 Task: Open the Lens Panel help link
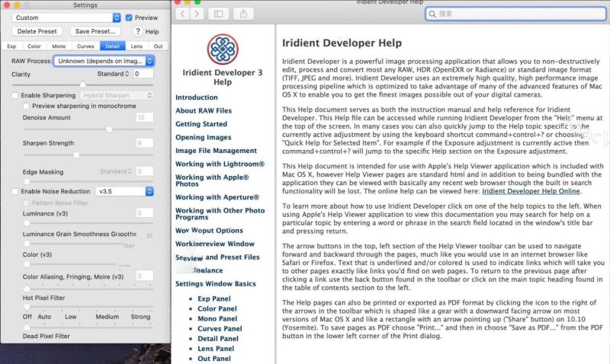click(x=216, y=349)
